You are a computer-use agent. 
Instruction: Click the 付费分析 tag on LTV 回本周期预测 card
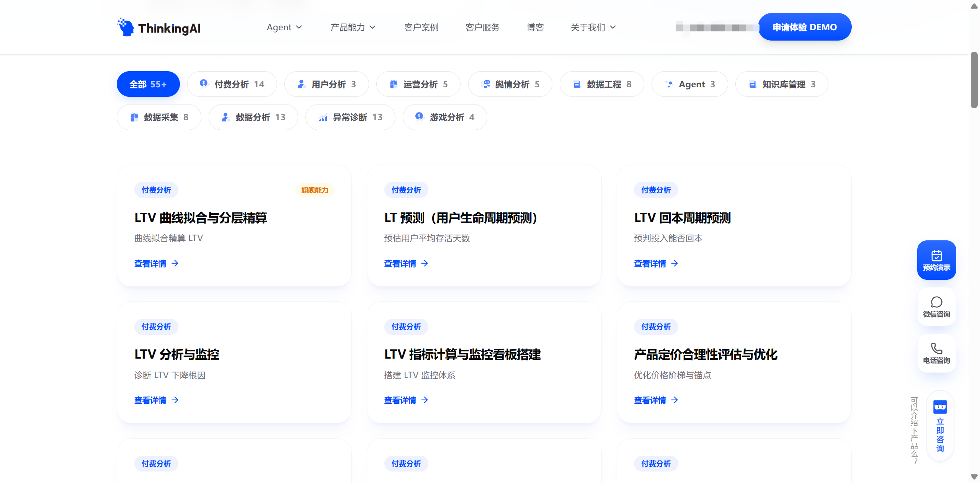[656, 190]
